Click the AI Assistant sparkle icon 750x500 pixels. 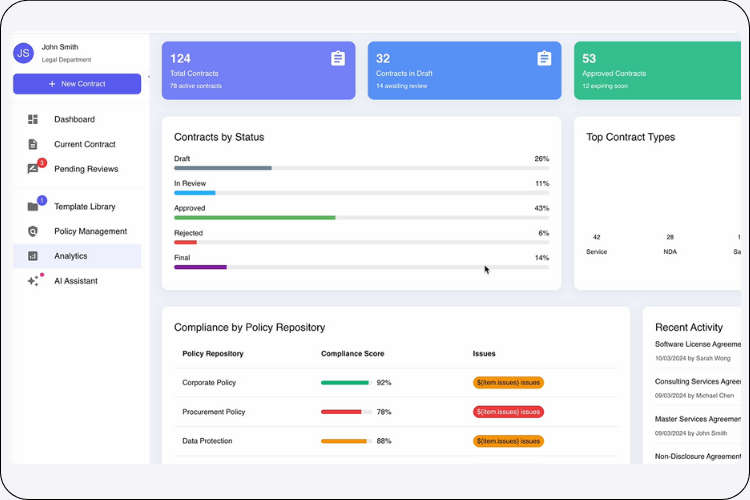(33, 282)
